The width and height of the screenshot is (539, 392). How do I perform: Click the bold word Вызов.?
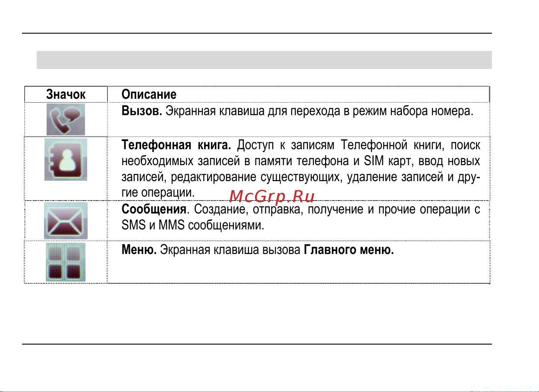click(142, 111)
